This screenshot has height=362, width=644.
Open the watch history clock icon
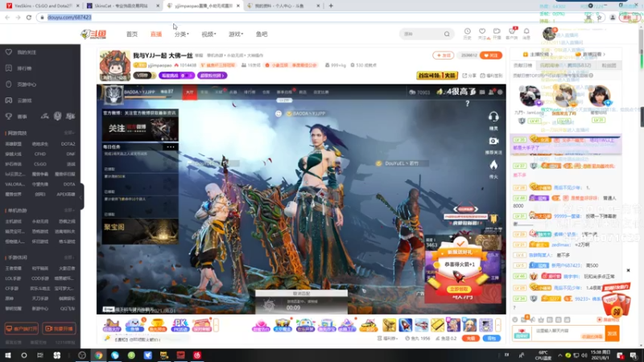468,33
